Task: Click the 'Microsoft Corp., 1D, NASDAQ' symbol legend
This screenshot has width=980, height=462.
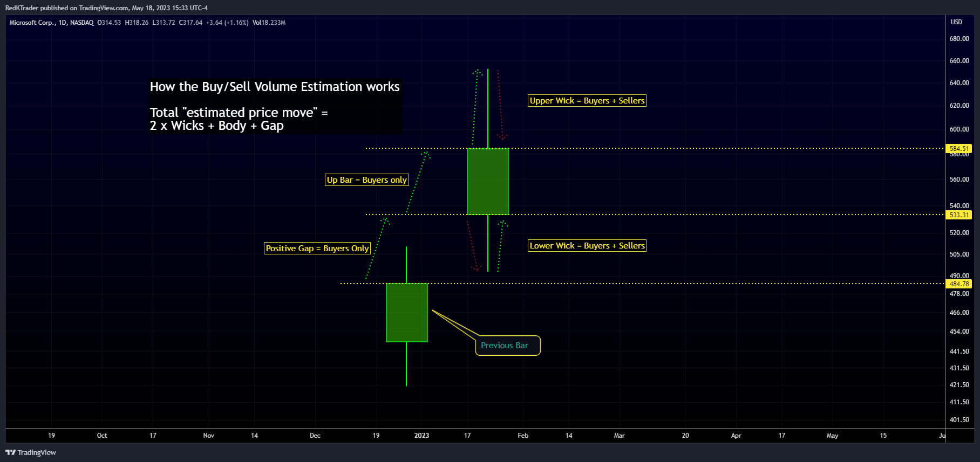Action: tap(51, 23)
